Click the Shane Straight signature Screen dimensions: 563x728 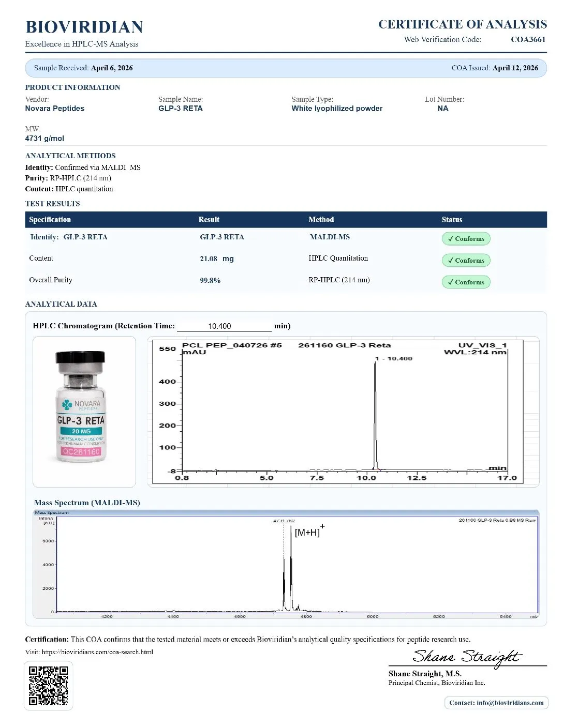click(467, 657)
